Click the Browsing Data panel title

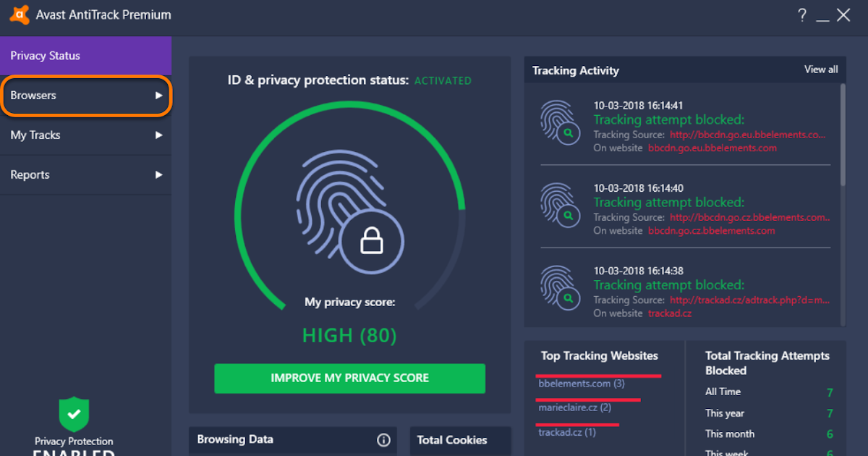[x=235, y=439]
